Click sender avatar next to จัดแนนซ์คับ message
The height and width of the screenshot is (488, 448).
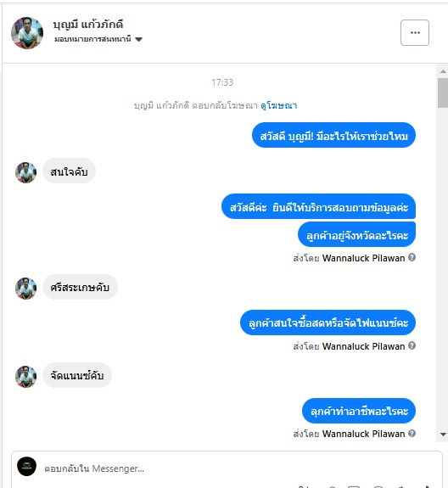(25, 377)
